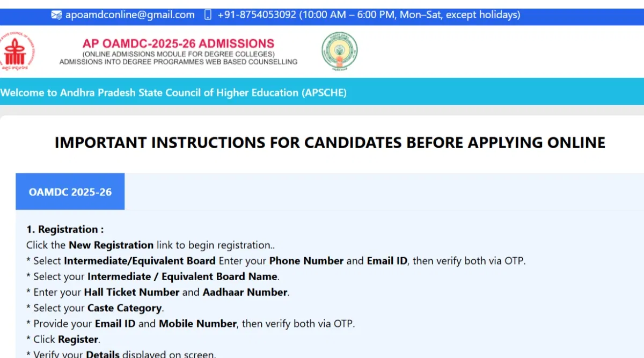This screenshot has width=644, height=358.
Task: Click the bold Intermediate / Equivalent Board Name text
Action: click(182, 276)
